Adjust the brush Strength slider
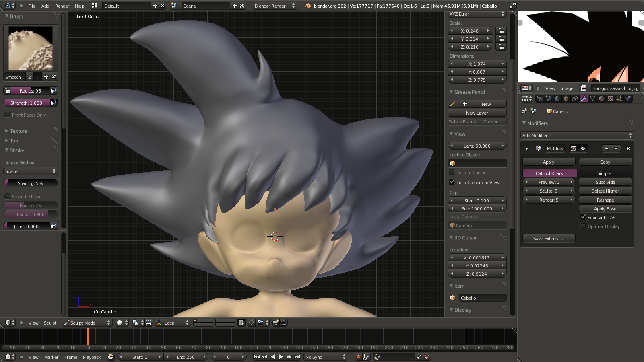This screenshot has height=362, width=644. [x=27, y=103]
